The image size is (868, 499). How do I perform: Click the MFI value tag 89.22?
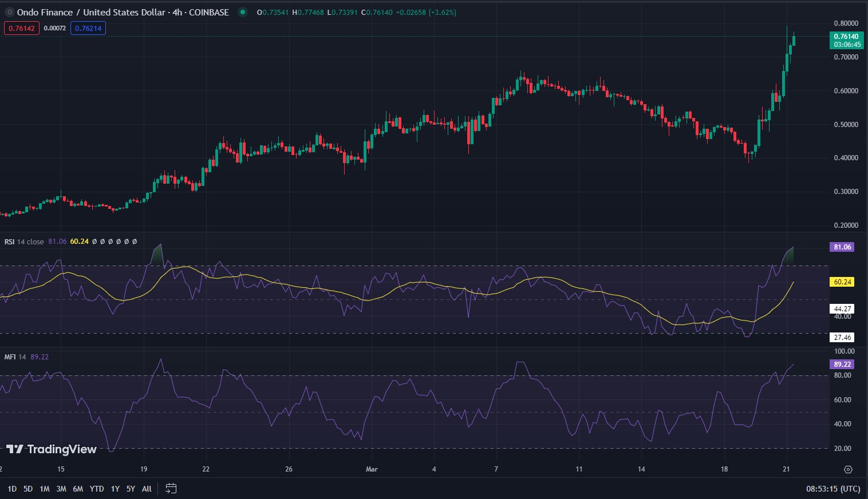click(842, 364)
